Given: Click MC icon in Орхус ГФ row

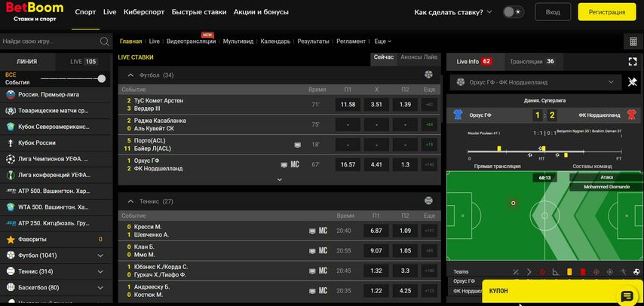Looking at the screenshot, I should click(x=295, y=164).
